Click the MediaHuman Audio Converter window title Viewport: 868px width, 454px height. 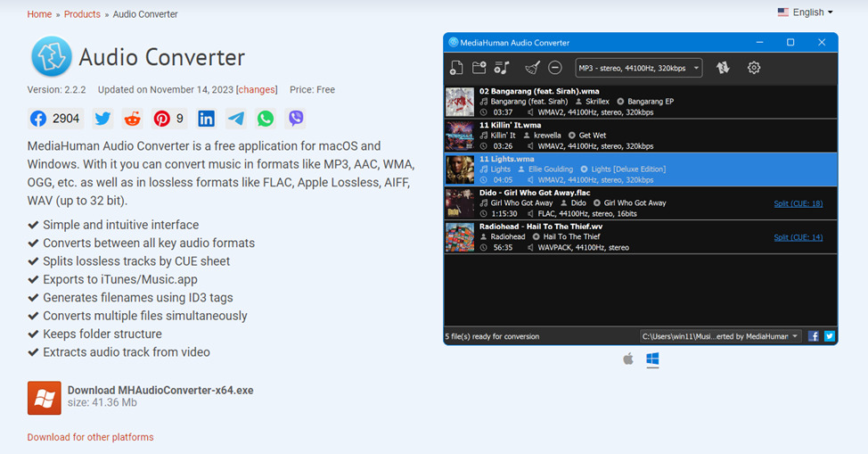pyautogui.click(x=515, y=43)
